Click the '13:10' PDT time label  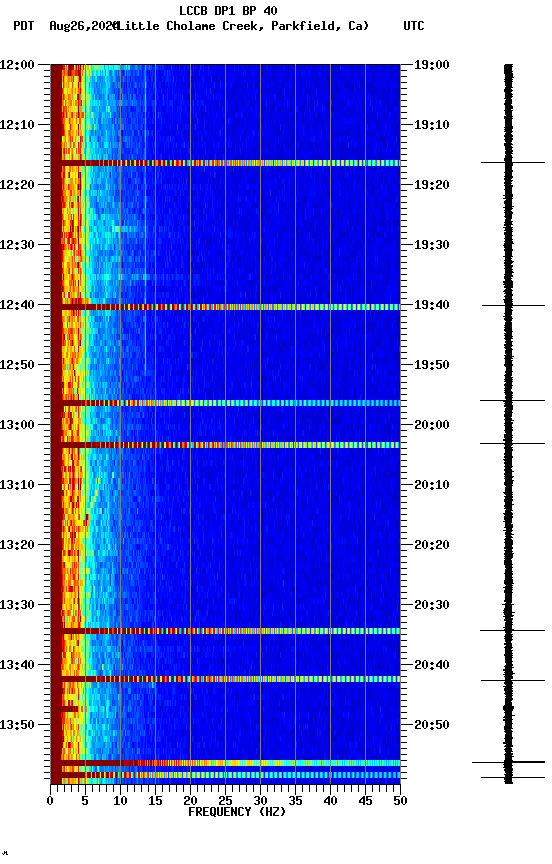click(17, 485)
